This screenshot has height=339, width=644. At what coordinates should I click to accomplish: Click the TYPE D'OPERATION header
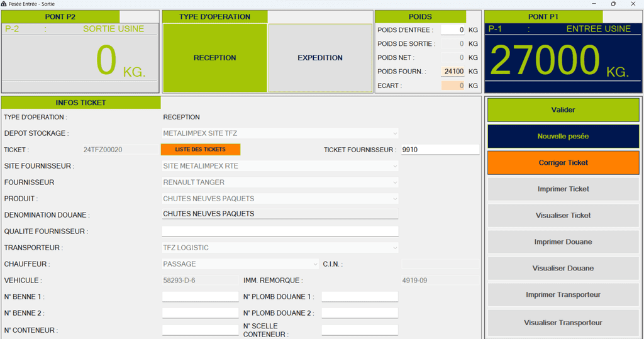pyautogui.click(x=215, y=17)
